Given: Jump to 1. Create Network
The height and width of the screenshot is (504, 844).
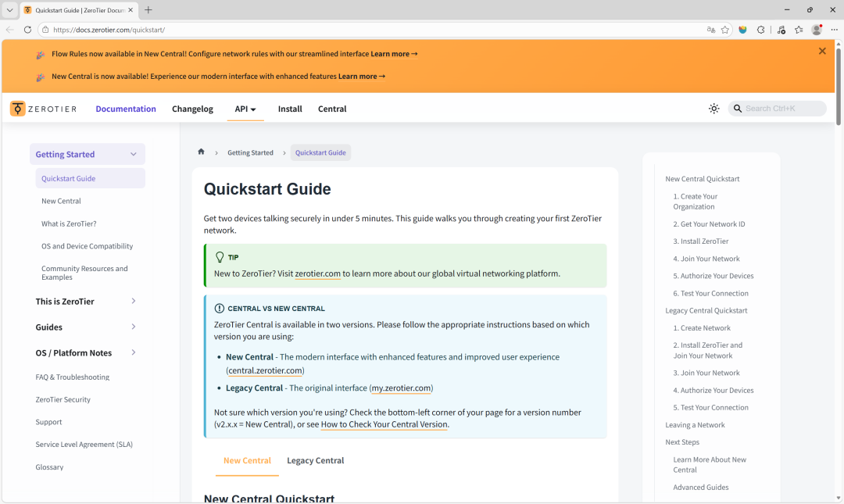Looking at the screenshot, I should (x=702, y=328).
